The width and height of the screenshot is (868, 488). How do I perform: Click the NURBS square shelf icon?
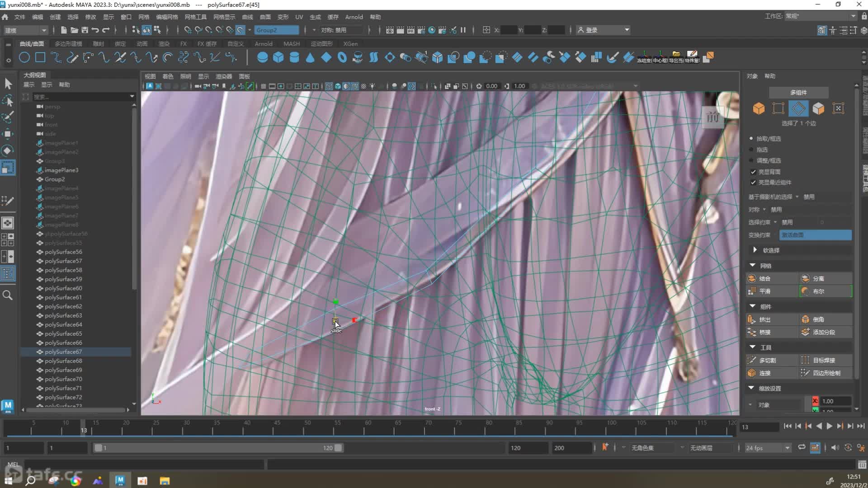[40, 57]
